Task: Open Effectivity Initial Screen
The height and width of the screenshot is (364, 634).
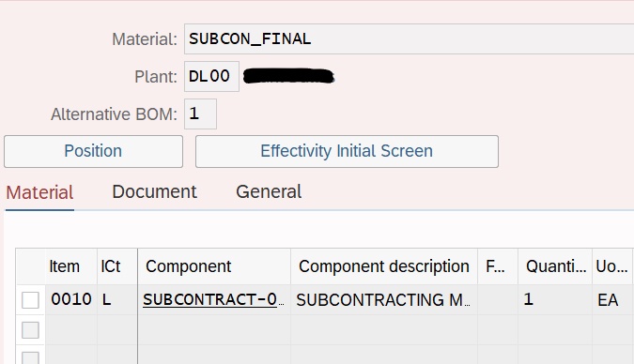Action: coord(347,151)
